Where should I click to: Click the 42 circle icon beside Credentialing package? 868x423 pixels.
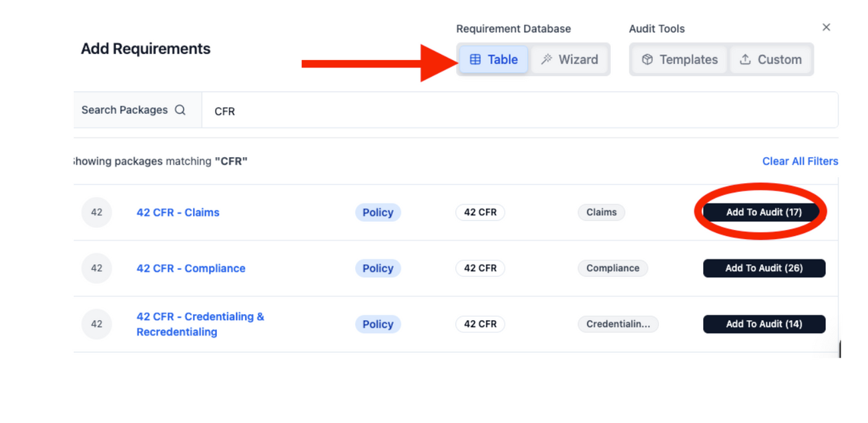[97, 323]
